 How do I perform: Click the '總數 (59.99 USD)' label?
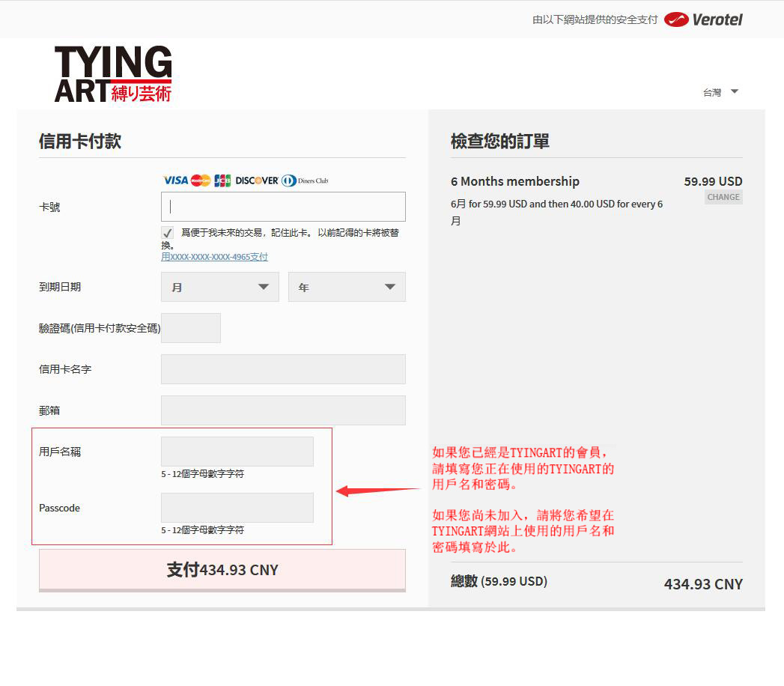click(x=499, y=581)
